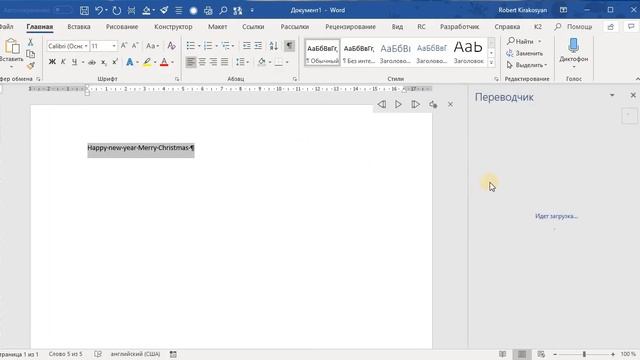
Task: Switch to read mode view in status bar
Action: pyautogui.click(x=503, y=354)
